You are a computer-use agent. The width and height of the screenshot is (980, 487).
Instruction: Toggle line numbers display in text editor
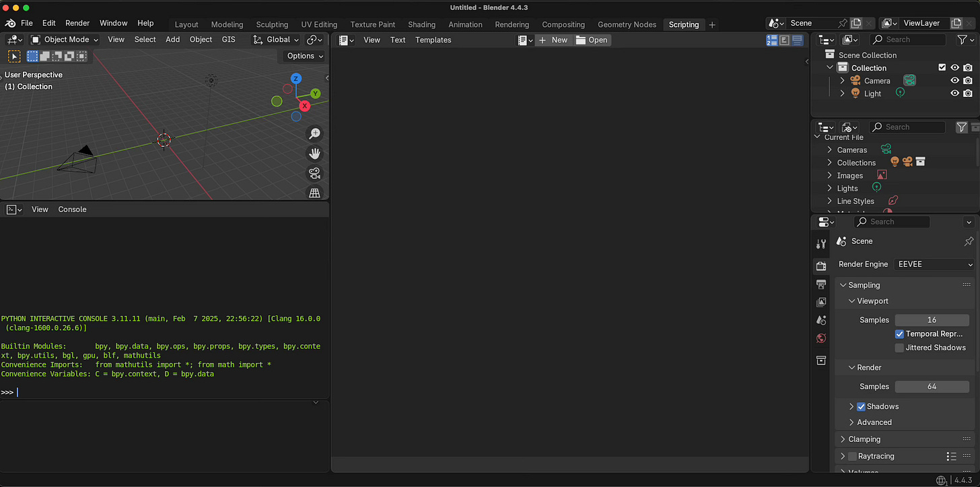(x=772, y=40)
